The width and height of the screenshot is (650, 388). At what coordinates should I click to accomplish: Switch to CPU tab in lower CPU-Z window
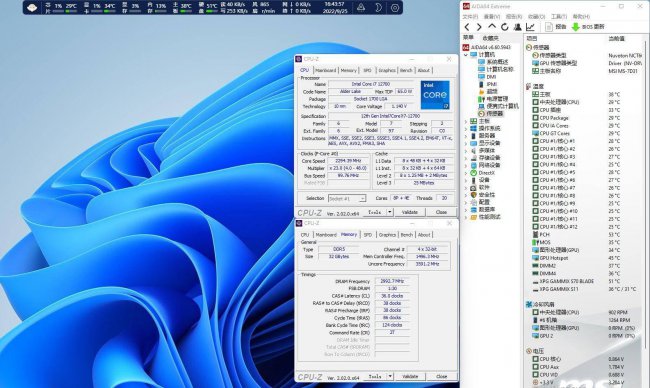(305, 235)
